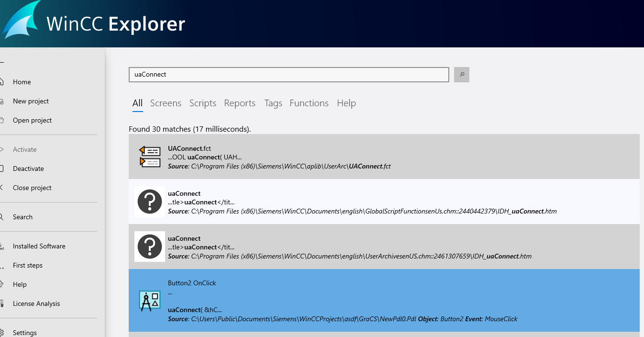Viewport: 644px width, 337px height.
Task: Click help question icon for GlobalScriptFunctionsenUs result
Action: (x=150, y=202)
